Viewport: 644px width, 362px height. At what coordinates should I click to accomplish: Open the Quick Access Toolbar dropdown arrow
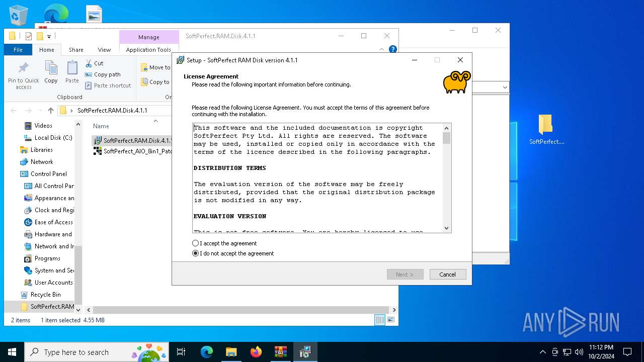[x=49, y=36]
